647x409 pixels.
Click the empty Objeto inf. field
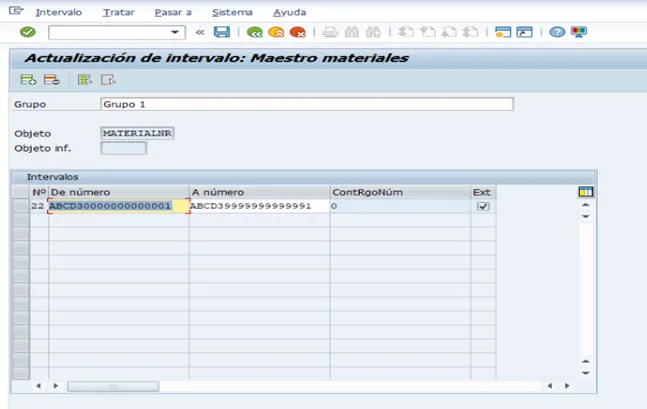[123, 148]
